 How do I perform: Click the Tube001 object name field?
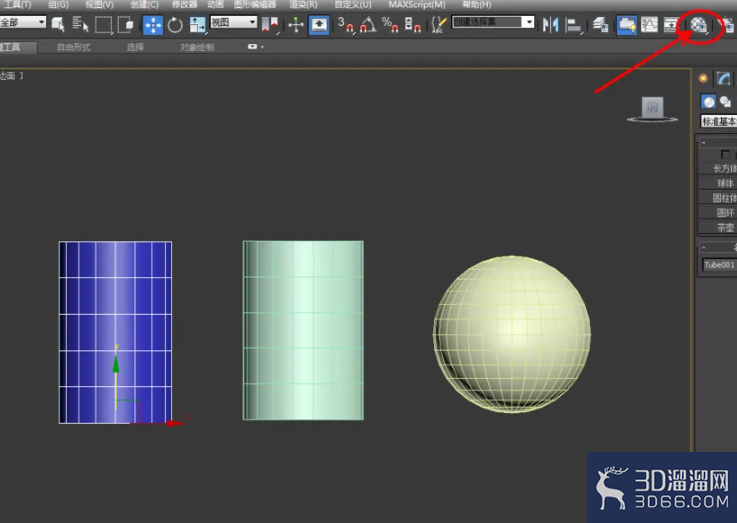click(x=720, y=265)
